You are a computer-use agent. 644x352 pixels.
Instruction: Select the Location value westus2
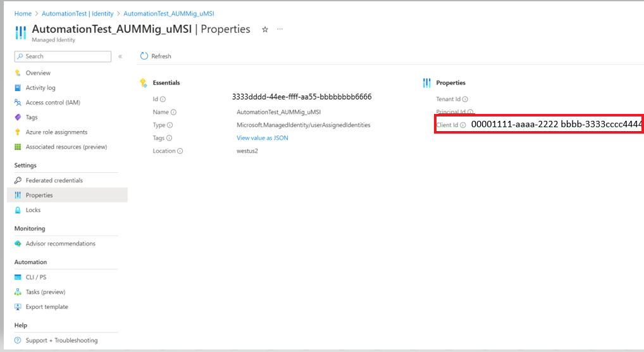[x=247, y=151]
